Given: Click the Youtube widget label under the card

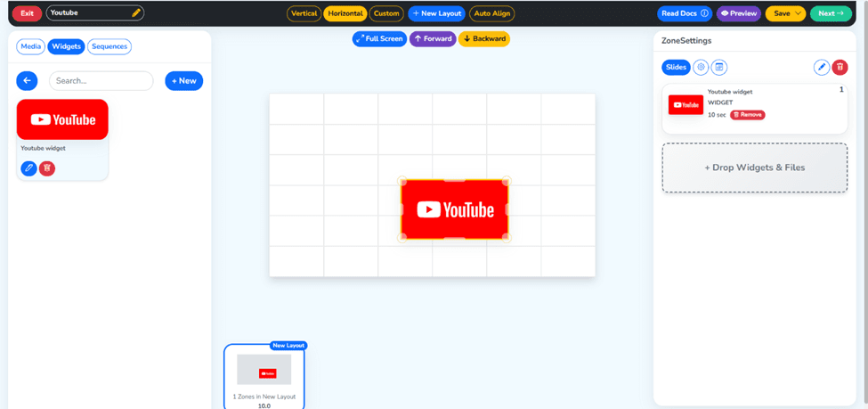Looking at the screenshot, I should pos(44,149).
